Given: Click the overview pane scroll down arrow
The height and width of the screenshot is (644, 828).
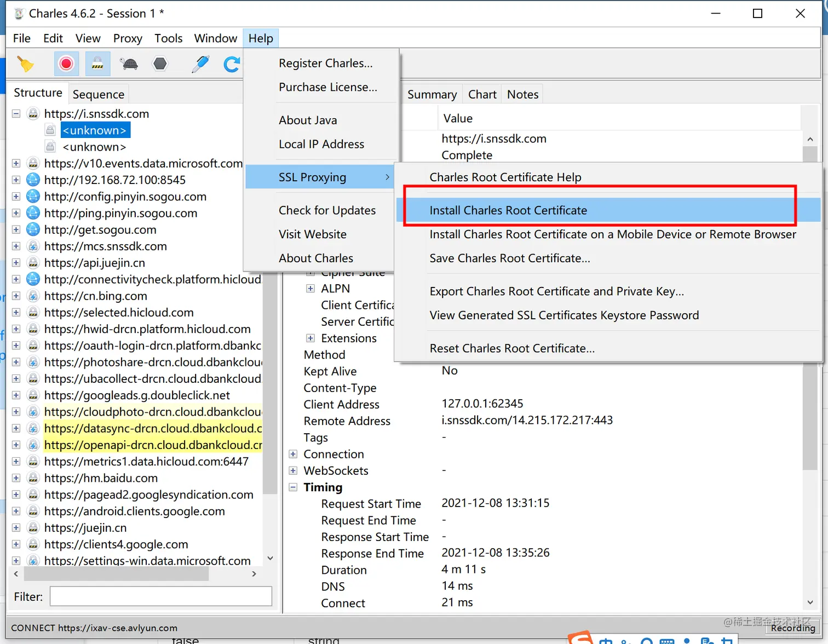Looking at the screenshot, I should pyautogui.click(x=810, y=602).
